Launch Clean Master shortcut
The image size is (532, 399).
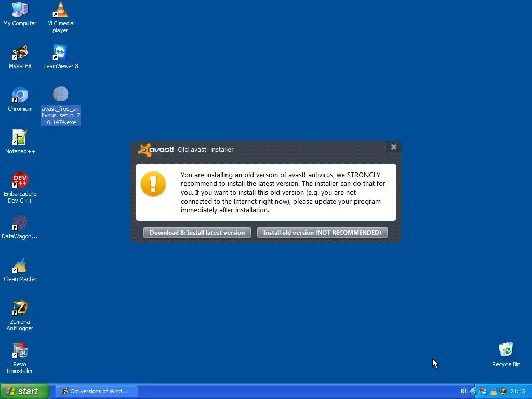[x=20, y=270]
